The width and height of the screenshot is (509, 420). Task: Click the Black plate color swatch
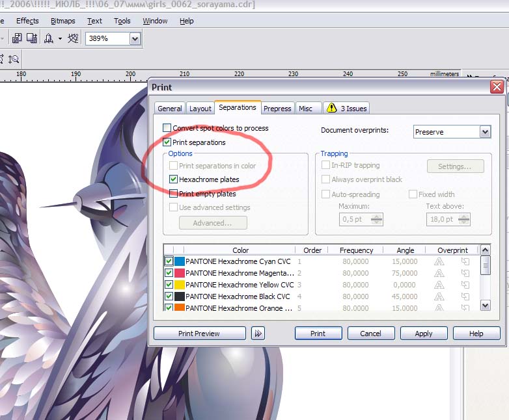[180, 296]
